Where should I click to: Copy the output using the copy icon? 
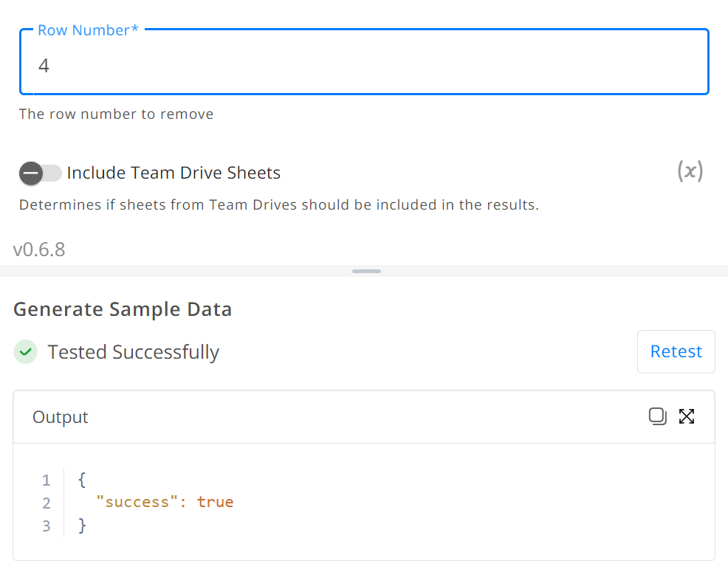[657, 416]
